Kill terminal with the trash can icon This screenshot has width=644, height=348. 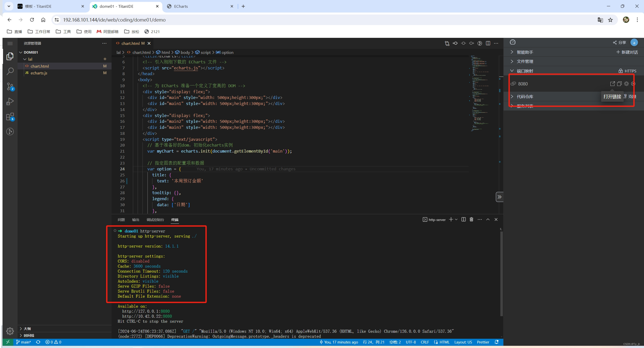471,219
